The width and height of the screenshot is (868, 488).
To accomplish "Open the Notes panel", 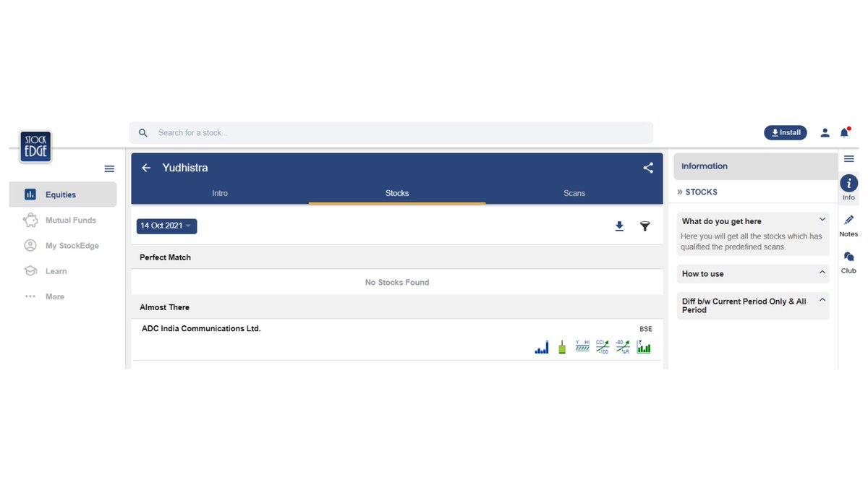I will click(x=849, y=226).
